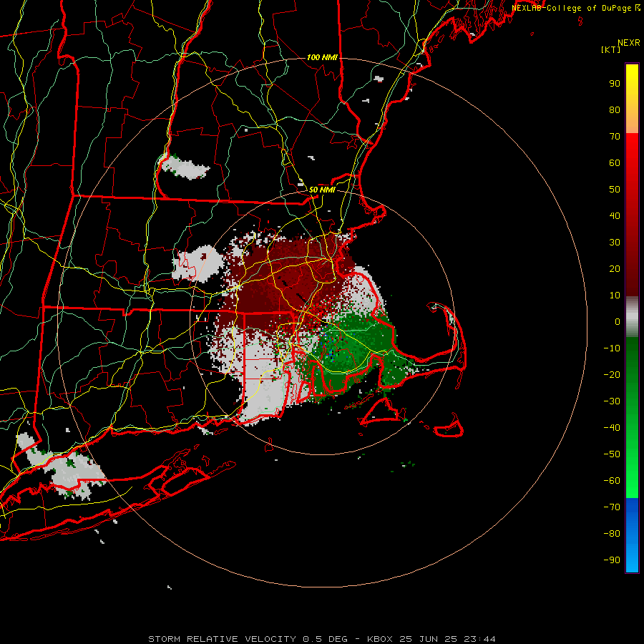Select the -90 value on the scale

click(x=612, y=560)
